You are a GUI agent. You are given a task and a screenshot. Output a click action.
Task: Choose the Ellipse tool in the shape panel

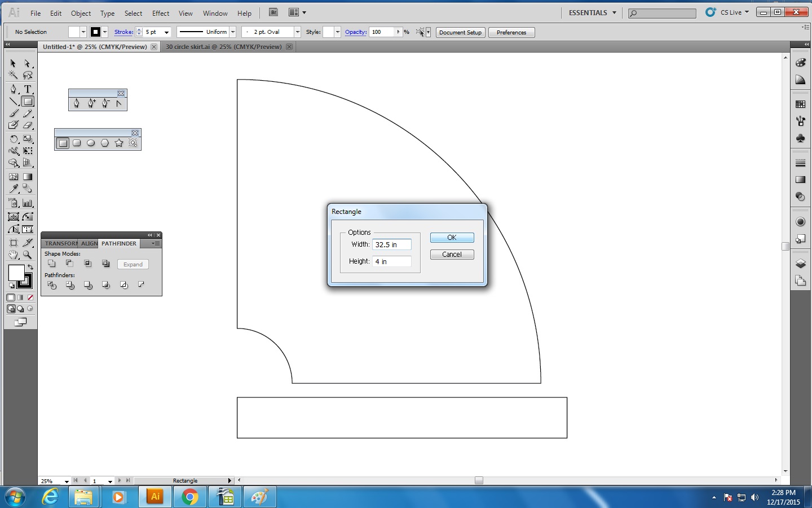[91, 143]
